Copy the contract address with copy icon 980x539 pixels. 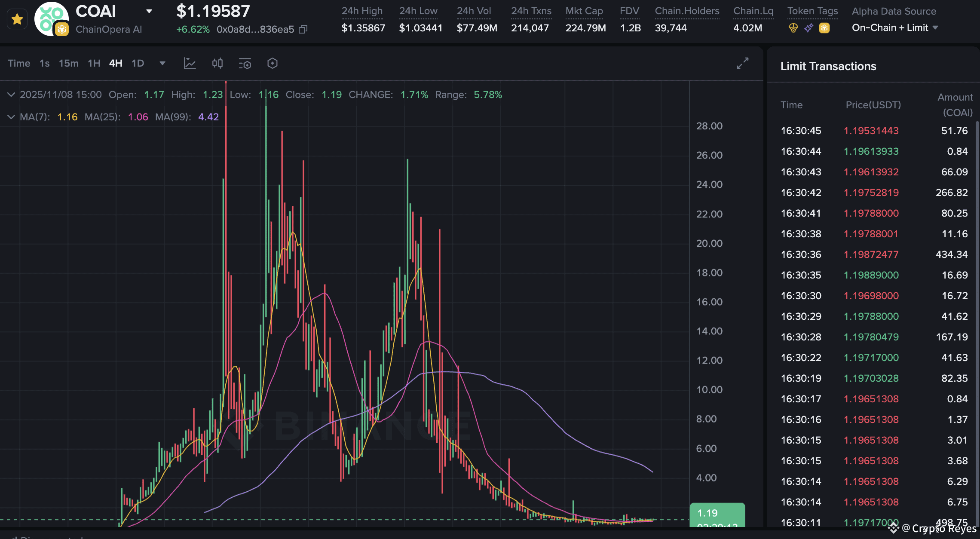[x=303, y=29]
